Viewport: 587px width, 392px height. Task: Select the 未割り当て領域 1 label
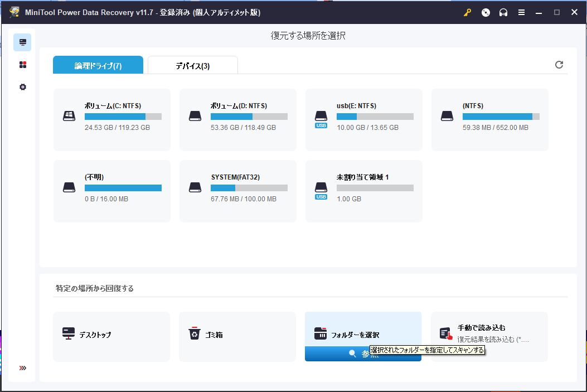[x=362, y=177]
